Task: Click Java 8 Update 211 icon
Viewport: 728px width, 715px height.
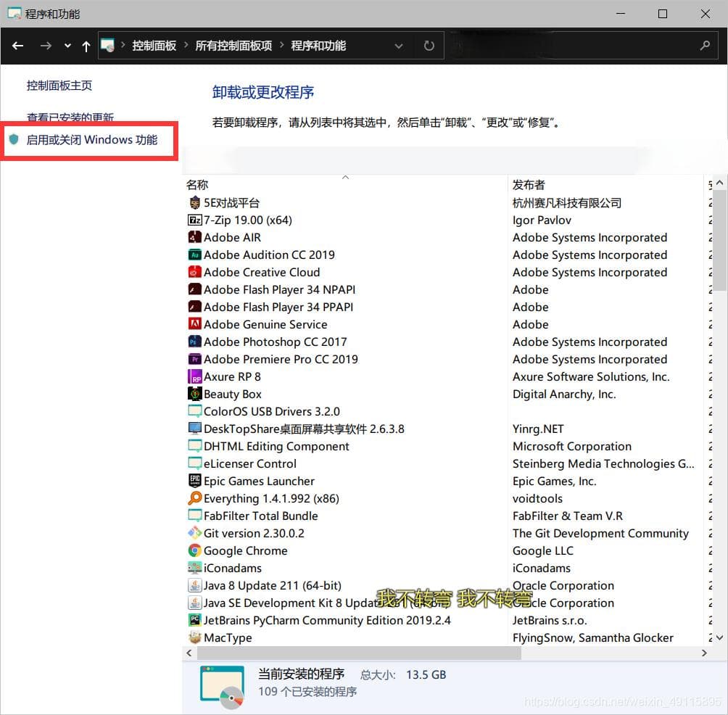Action: pyautogui.click(x=194, y=585)
